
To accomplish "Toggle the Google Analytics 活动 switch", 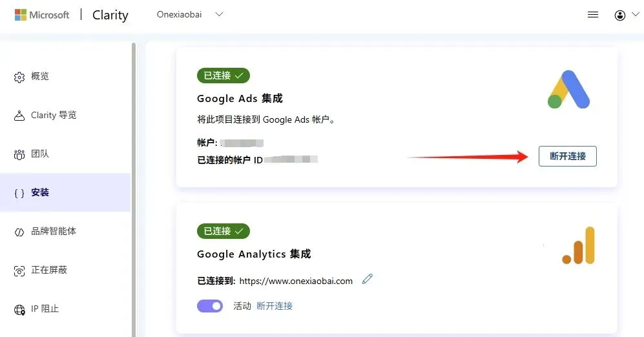I will click(x=210, y=306).
